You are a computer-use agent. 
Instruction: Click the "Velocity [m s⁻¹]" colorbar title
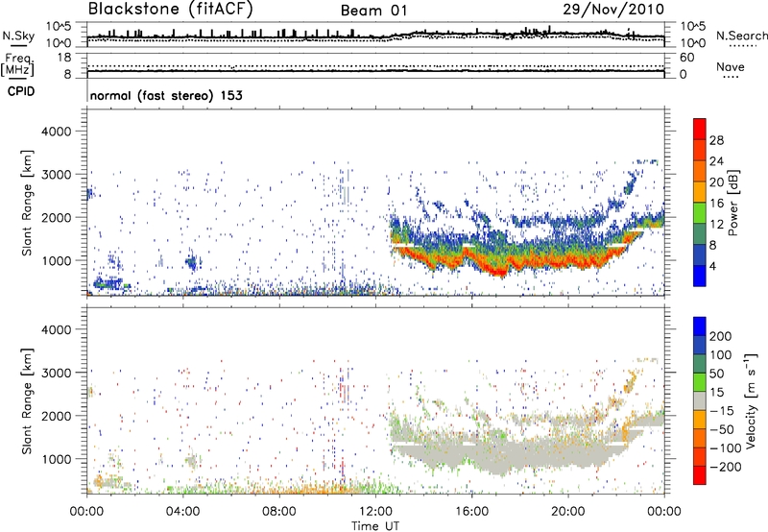pyautogui.click(x=751, y=400)
